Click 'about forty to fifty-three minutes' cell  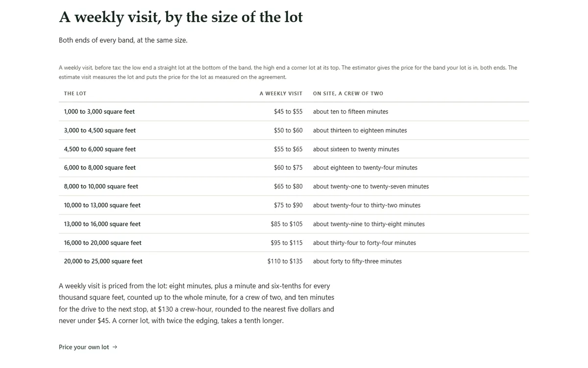[357, 262]
